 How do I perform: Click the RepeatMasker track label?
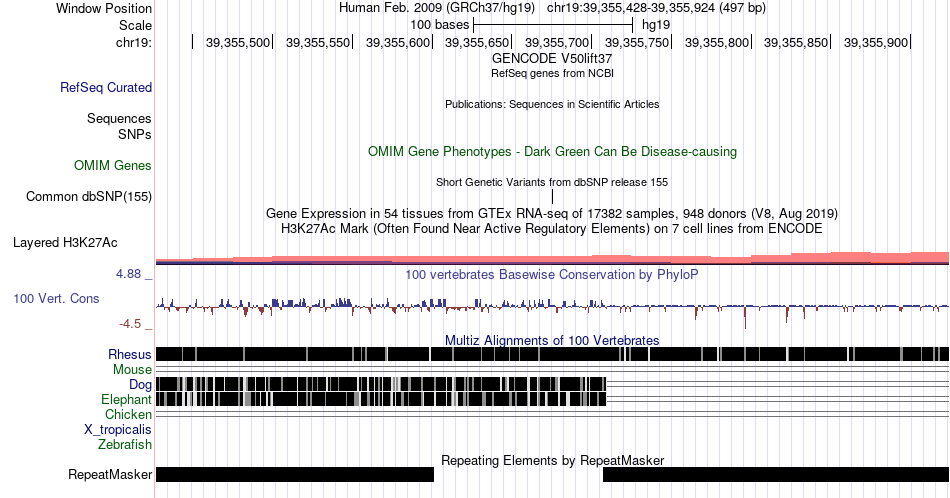point(110,474)
